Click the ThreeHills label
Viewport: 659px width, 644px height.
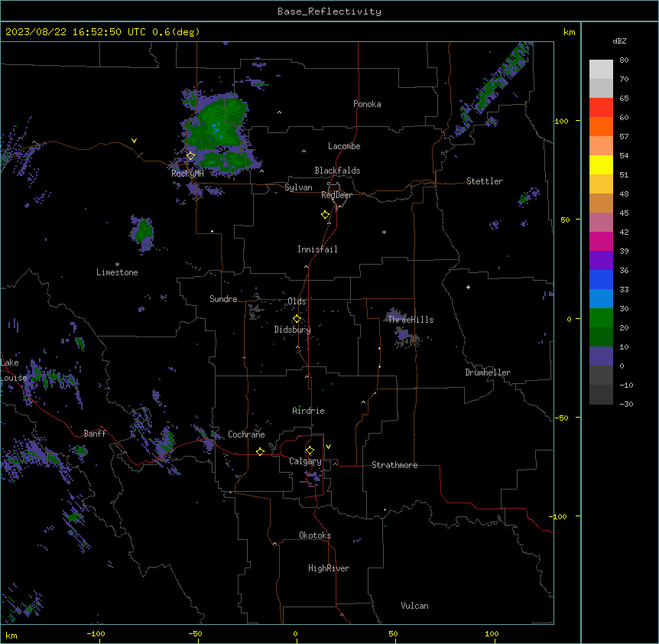click(x=411, y=320)
